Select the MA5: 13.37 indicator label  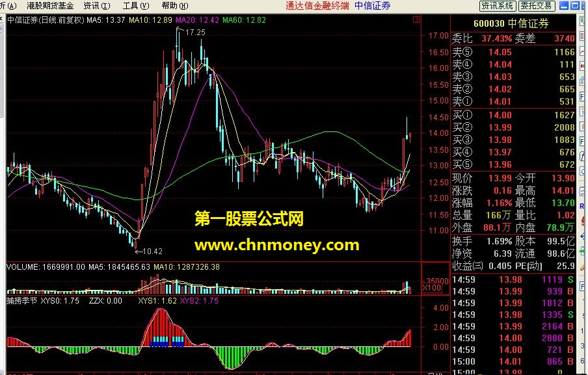pyautogui.click(x=106, y=20)
